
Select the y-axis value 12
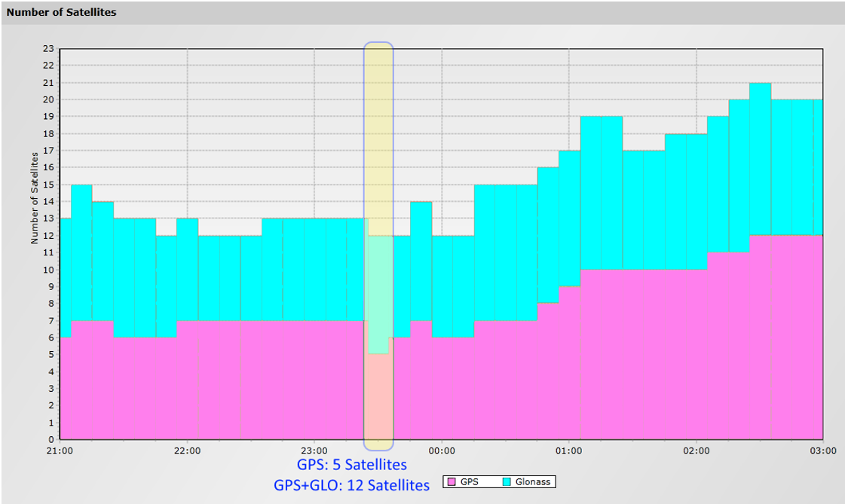pyautogui.click(x=49, y=236)
